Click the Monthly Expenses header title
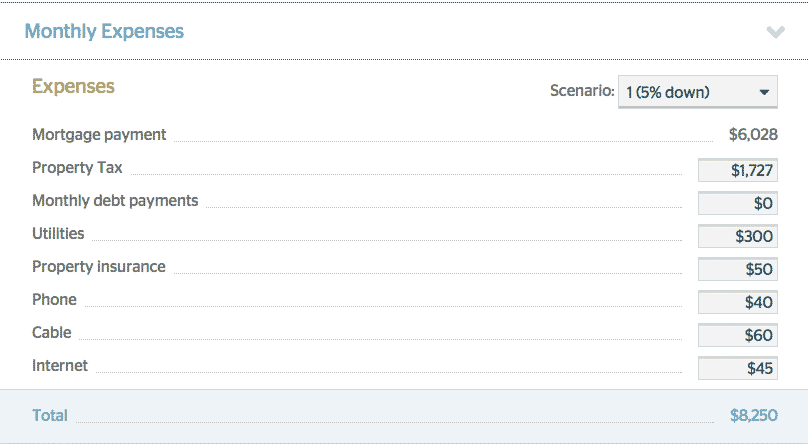The height and width of the screenshot is (444, 808). click(x=104, y=31)
